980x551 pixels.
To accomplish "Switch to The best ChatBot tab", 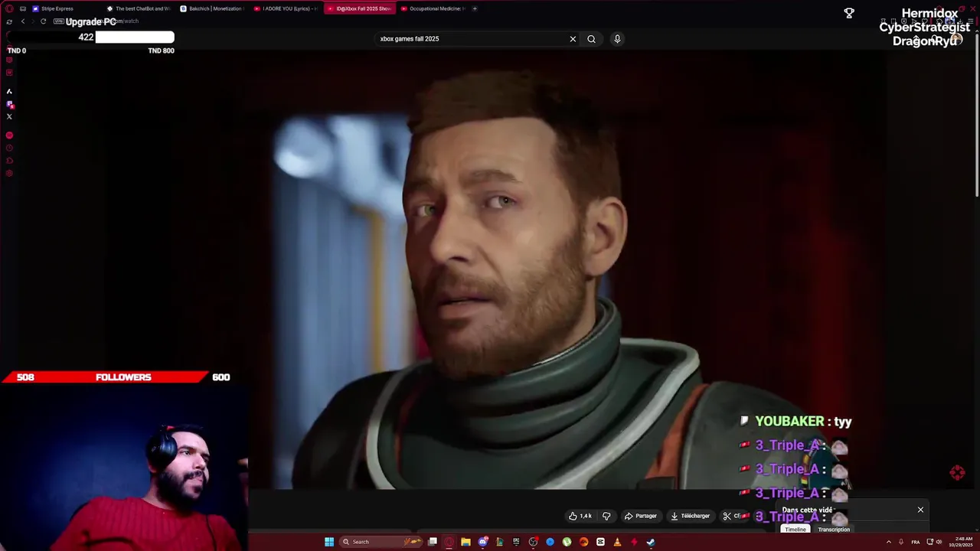I will 138,8.
